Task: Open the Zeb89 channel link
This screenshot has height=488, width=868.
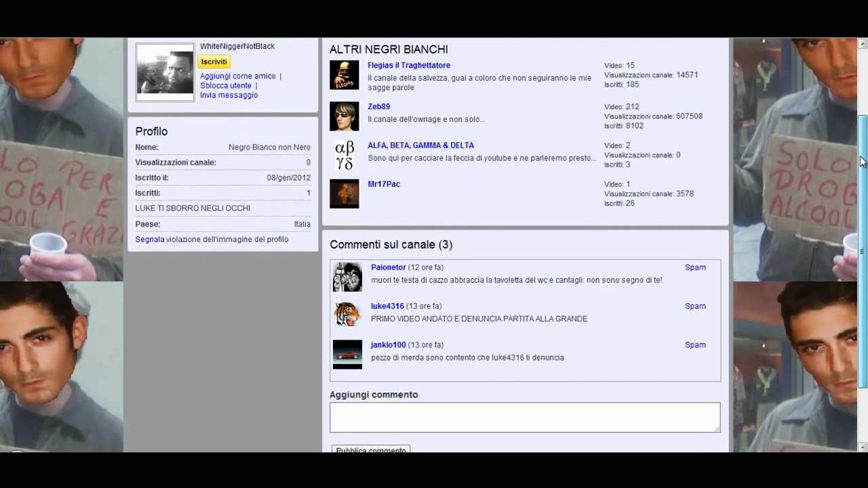Action: pyautogui.click(x=379, y=107)
